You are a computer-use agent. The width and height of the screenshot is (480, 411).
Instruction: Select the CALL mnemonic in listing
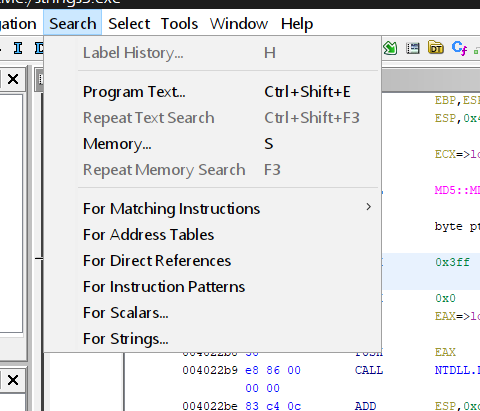369,370
